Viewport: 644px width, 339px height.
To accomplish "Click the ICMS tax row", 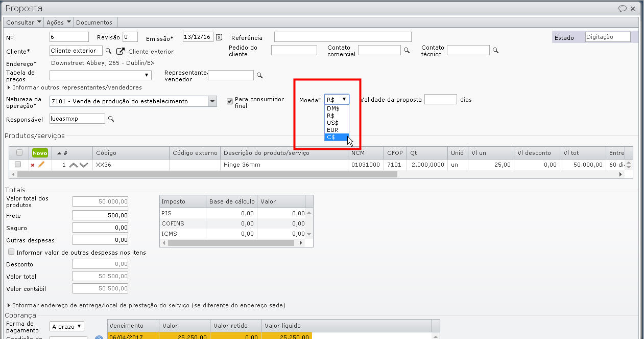I will (233, 234).
